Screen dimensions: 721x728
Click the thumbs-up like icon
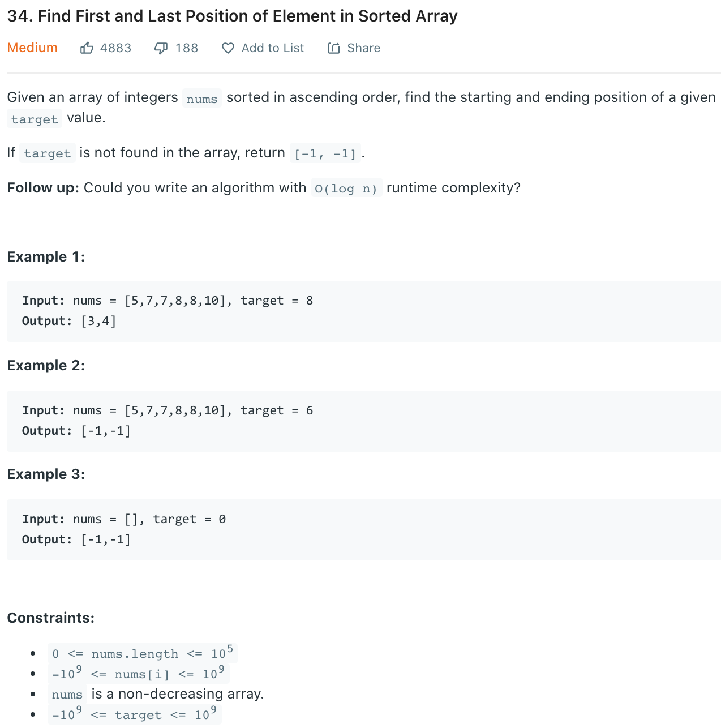click(88, 48)
